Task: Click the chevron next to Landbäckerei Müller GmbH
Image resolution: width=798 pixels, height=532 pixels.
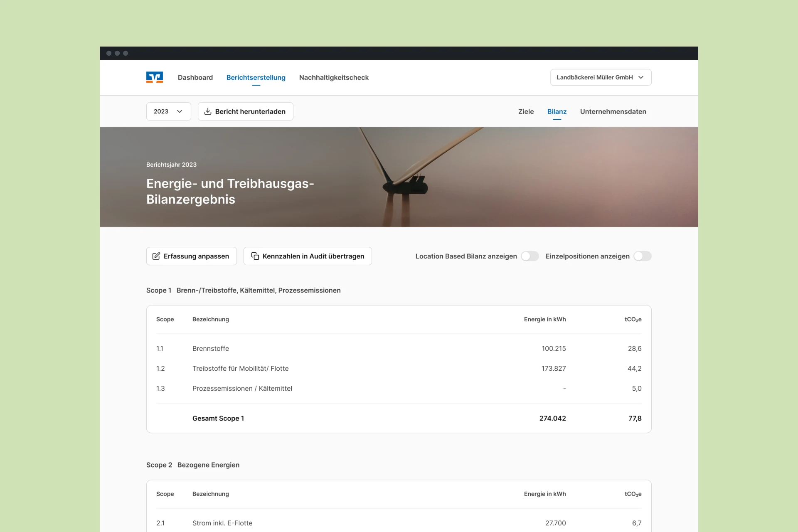Action: 641,77
